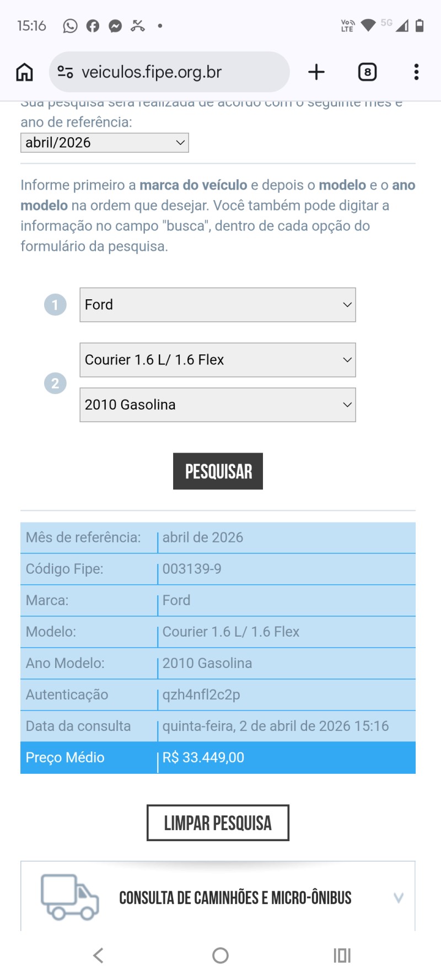The height and width of the screenshot is (980, 441).
Task: Expand the Consulta de Caminhões section chevron
Action: (398, 897)
